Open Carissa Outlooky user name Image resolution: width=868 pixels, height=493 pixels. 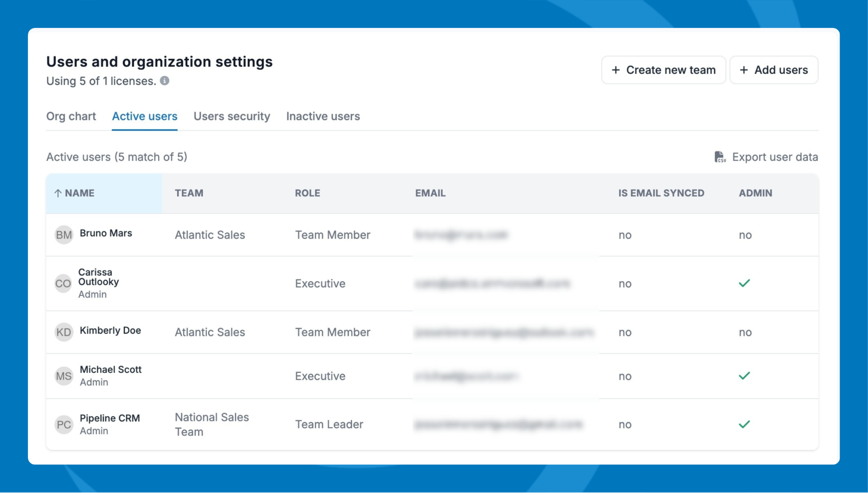point(98,277)
